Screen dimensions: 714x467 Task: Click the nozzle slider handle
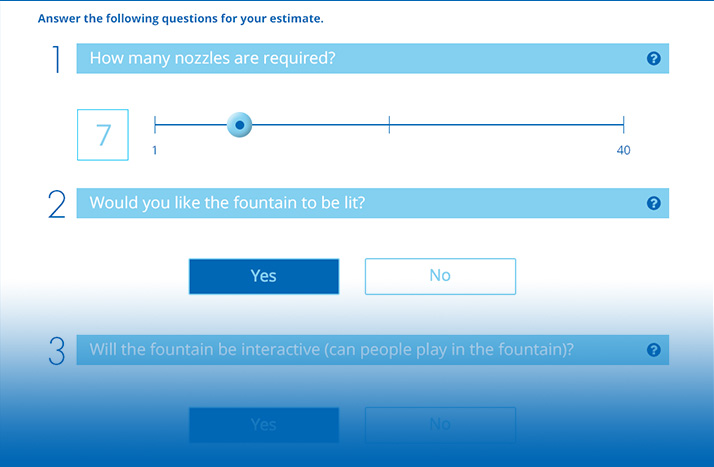pyautogui.click(x=240, y=125)
